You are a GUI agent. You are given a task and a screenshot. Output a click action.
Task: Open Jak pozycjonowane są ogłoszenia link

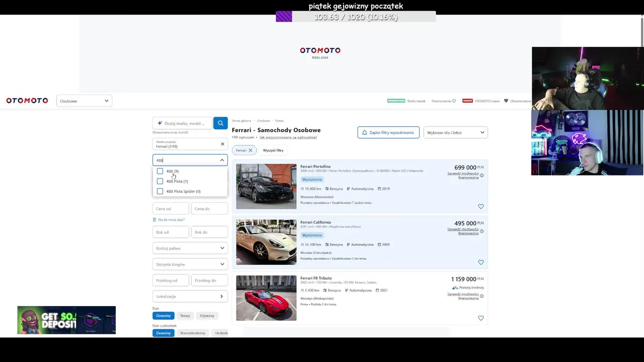(x=288, y=137)
